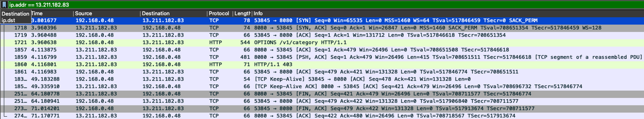Click source 13.211.182.83 in packet 1718 row
Image resolution: width=644 pixels, height=119 pixels.
(96, 28)
